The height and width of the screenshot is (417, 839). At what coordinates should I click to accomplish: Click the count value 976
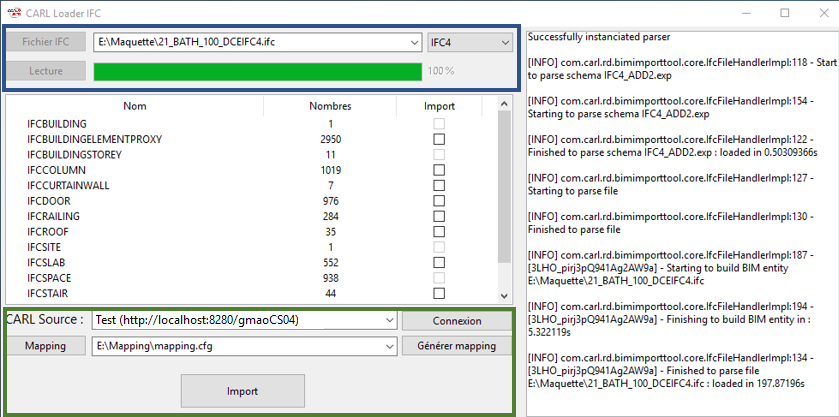click(x=331, y=201)
